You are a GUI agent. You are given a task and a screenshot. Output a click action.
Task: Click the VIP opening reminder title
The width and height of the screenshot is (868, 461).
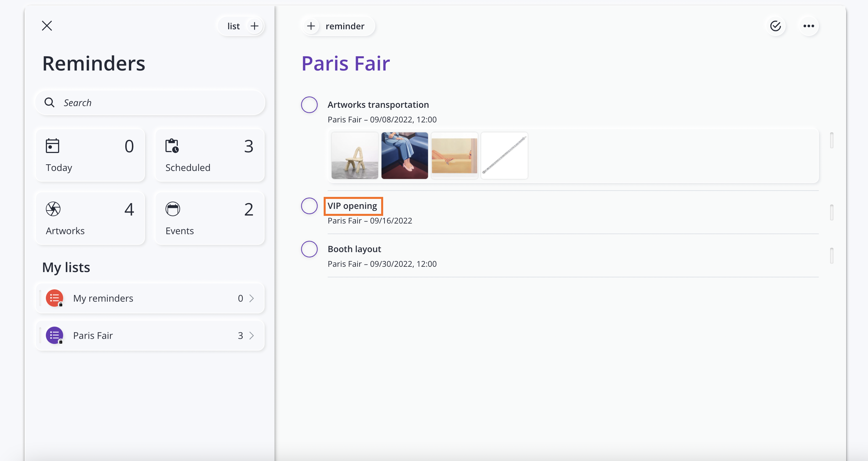tap(353, 206)
